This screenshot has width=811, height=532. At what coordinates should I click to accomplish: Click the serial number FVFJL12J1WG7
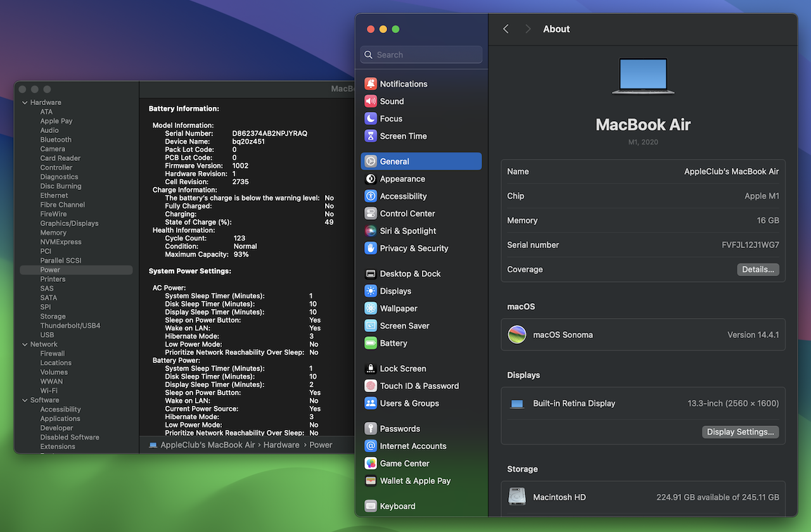[x=750, y=245]
